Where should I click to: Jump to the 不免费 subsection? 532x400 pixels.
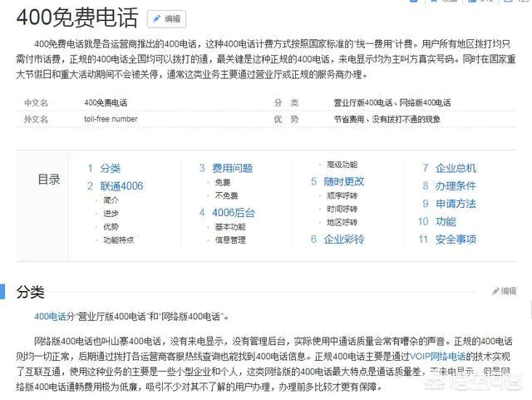point(226,195)
